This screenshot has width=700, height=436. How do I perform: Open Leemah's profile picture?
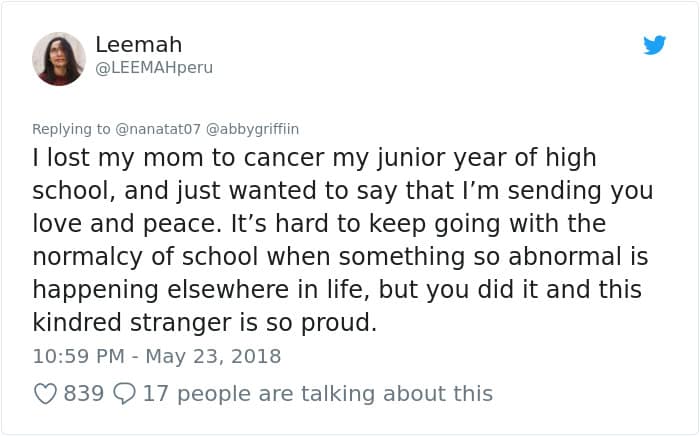(59, 58)
